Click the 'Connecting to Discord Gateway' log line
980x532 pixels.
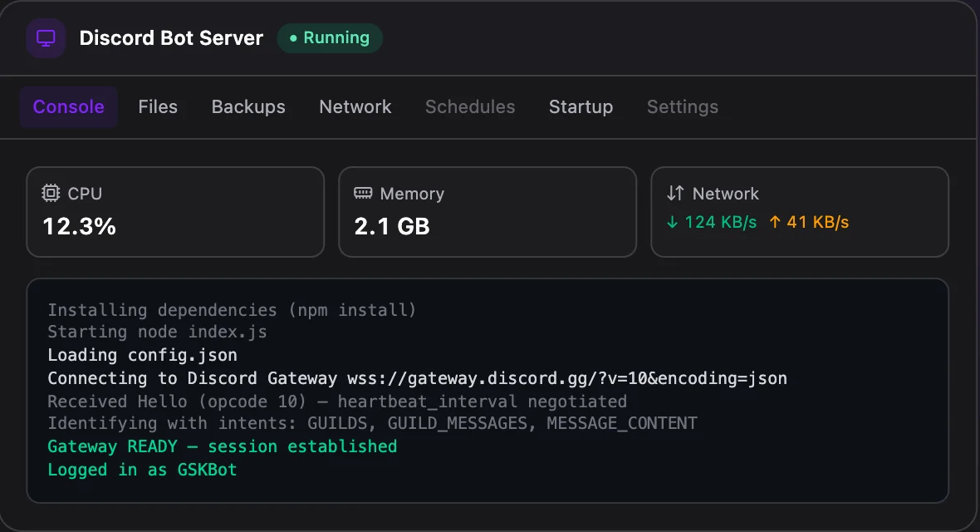418,378
